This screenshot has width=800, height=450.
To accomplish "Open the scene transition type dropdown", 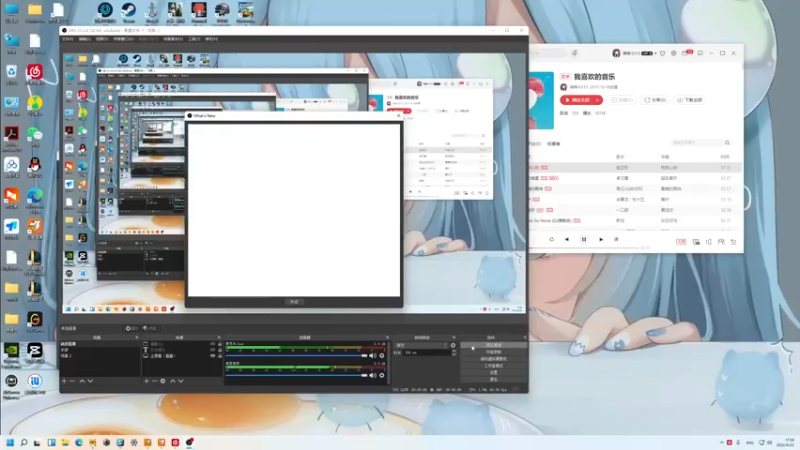I will 421,345.
